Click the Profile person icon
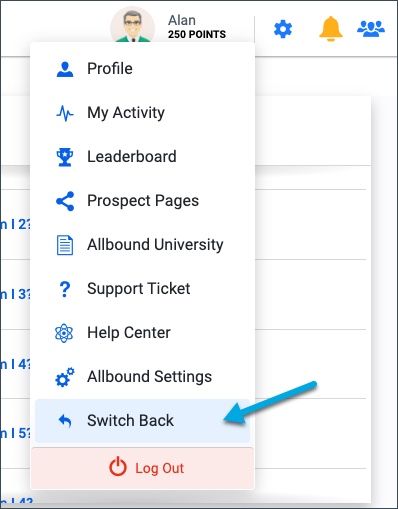The height and width of the screenshot is (509, 398). click(x=65, y=69)
